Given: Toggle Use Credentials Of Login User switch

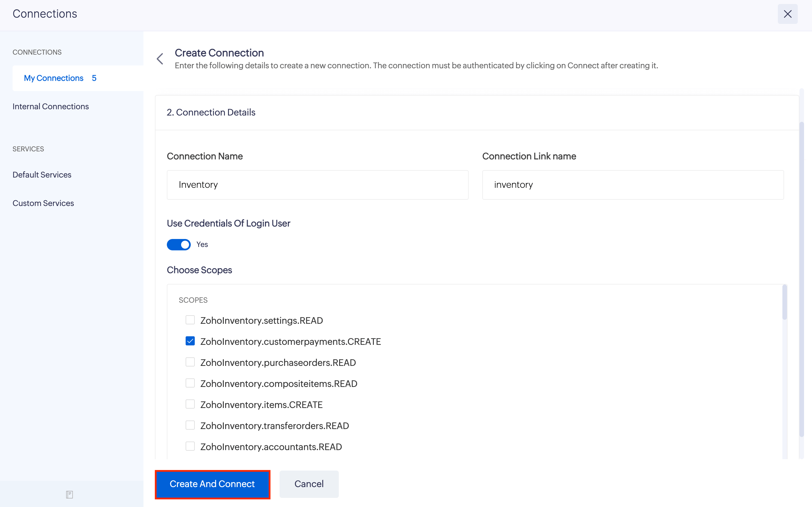Looking at the screenshot, I should tap(179, 244).
